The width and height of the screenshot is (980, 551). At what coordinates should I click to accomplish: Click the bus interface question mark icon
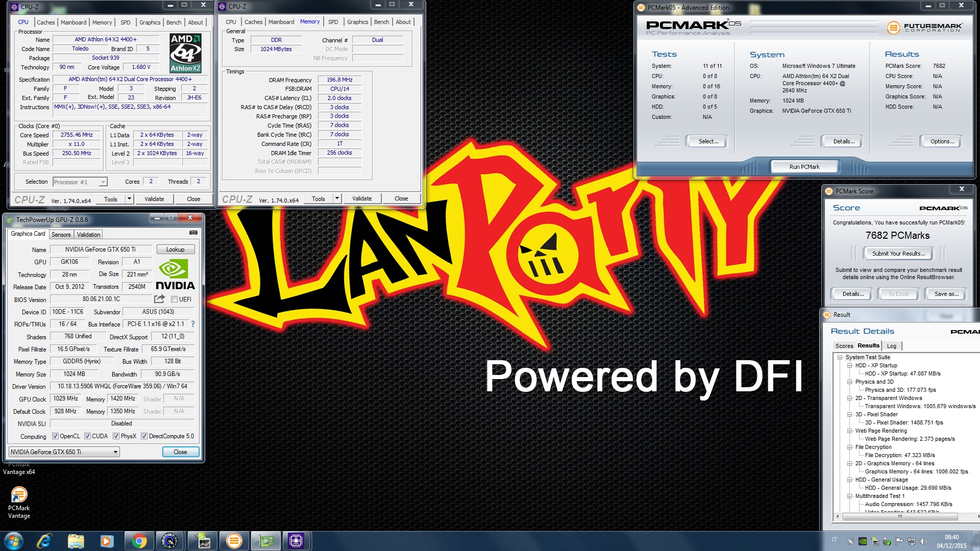point(193,324)
